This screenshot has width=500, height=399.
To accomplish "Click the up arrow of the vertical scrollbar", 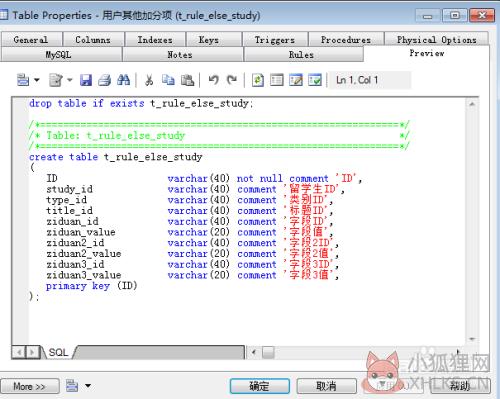I will [x=472, y=104].
